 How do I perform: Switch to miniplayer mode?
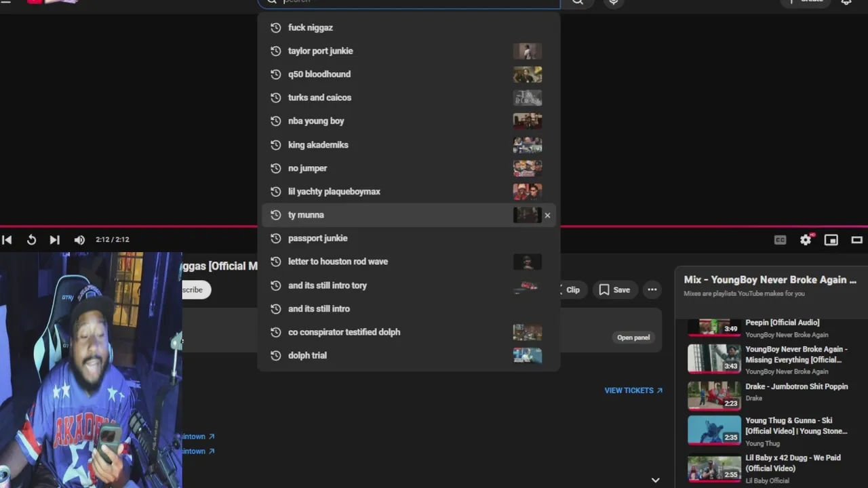[x=831, y=240]
